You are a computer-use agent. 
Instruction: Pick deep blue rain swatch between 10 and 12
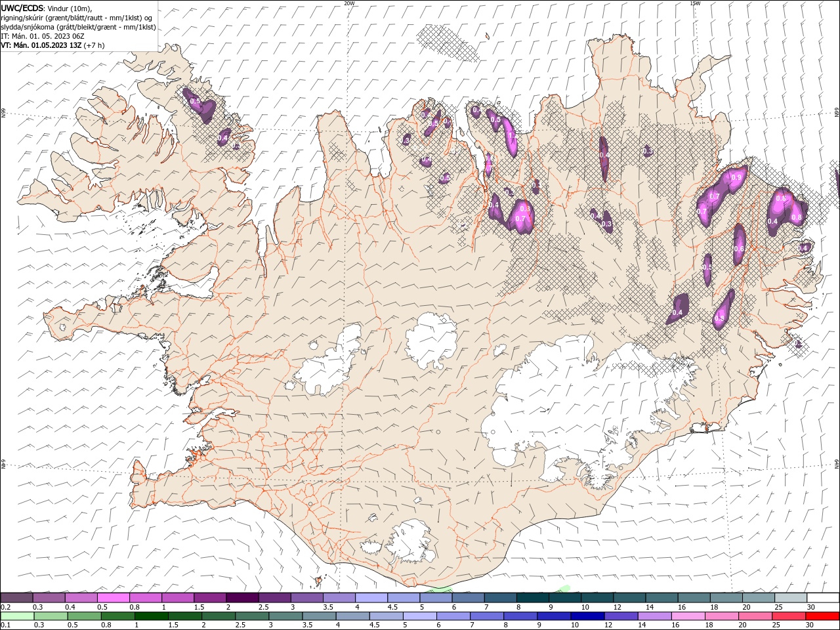587,616
